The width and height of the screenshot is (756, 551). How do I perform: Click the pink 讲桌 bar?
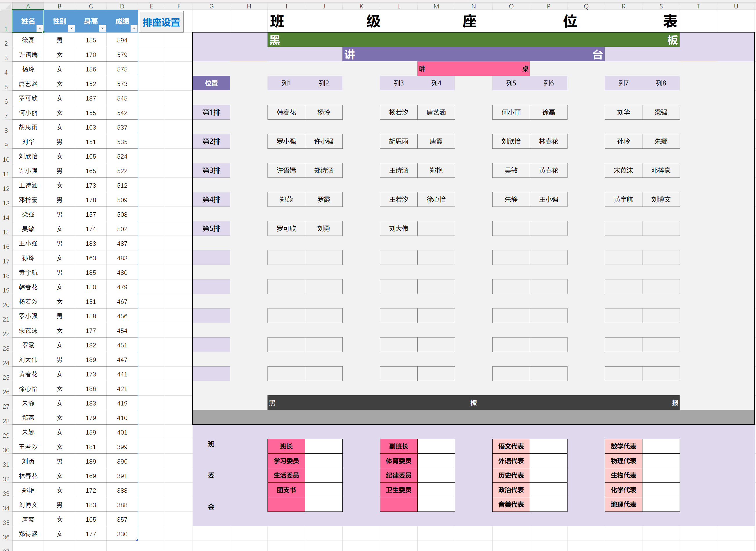pos(473,69)
